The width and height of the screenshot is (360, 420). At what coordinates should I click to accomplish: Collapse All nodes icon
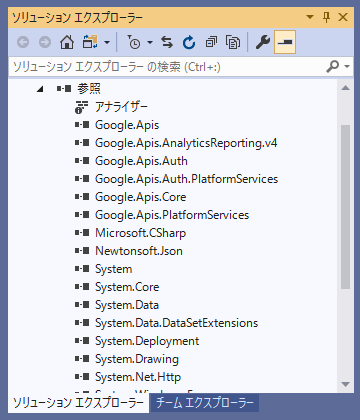(211, 42)
